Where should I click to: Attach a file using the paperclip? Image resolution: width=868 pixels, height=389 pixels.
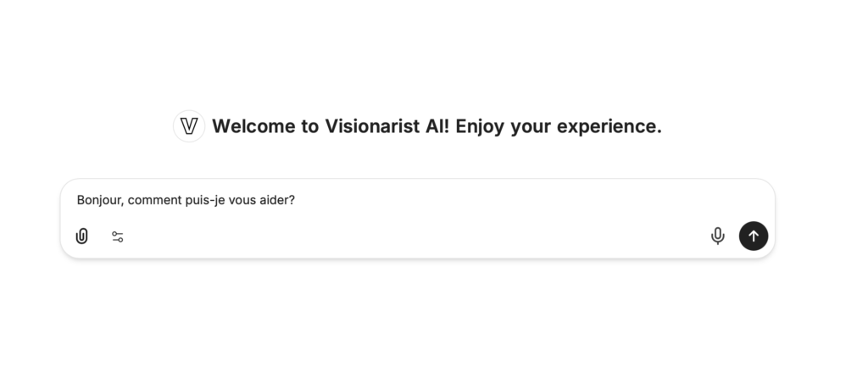81,236
